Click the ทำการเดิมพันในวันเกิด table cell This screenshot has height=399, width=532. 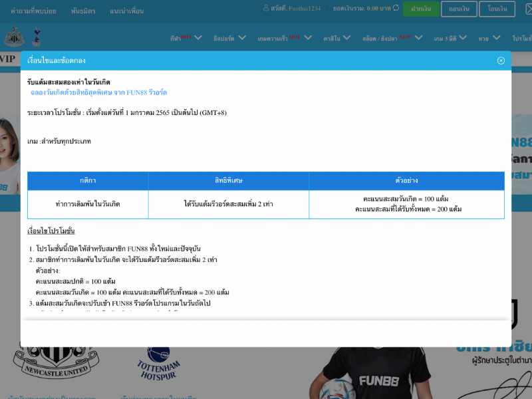click(88, 204)
